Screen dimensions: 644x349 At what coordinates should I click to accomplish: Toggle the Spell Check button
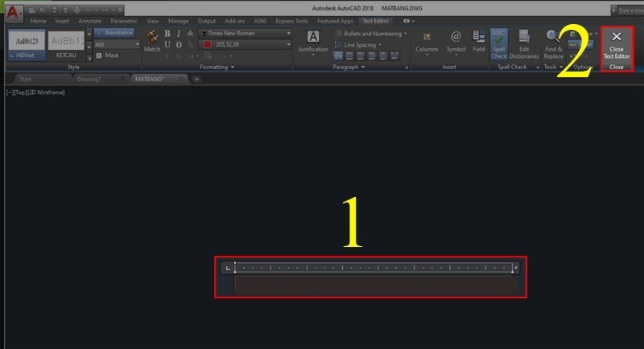[x=498, y=44]
